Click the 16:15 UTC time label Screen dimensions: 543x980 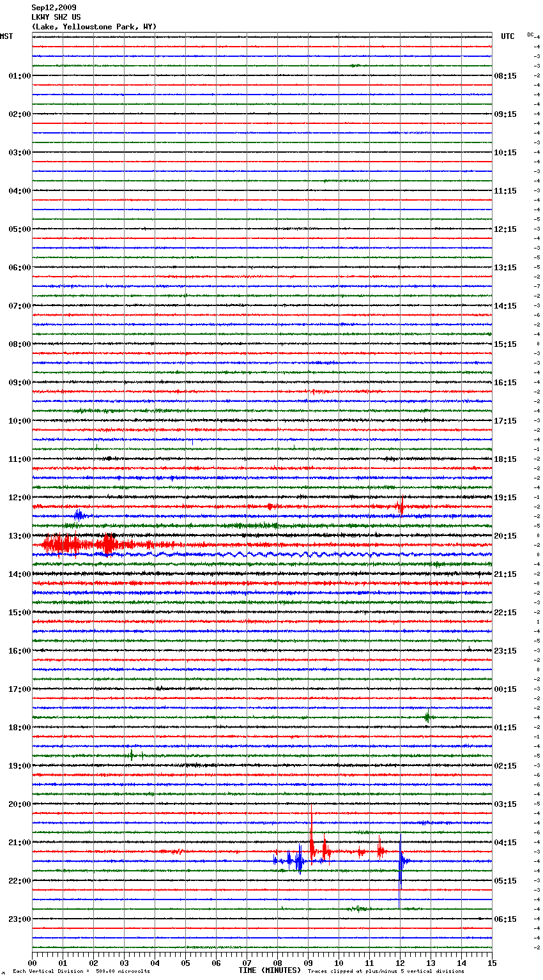(x=505, y=383)
